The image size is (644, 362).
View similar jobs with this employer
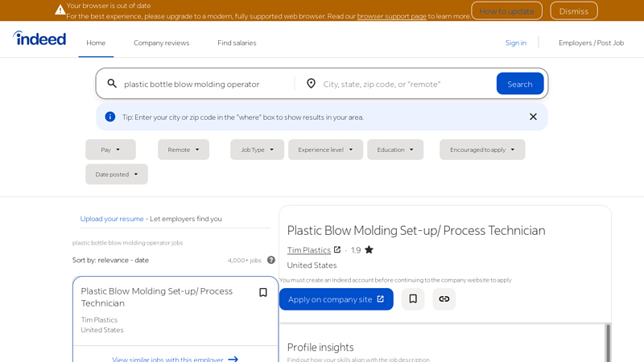(167, 359)
